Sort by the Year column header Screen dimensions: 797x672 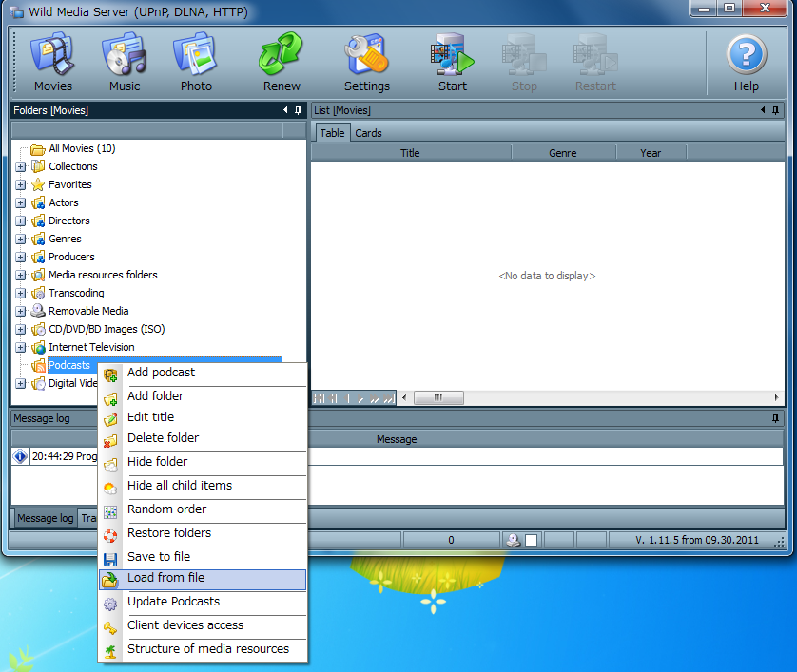pos(651,153)
